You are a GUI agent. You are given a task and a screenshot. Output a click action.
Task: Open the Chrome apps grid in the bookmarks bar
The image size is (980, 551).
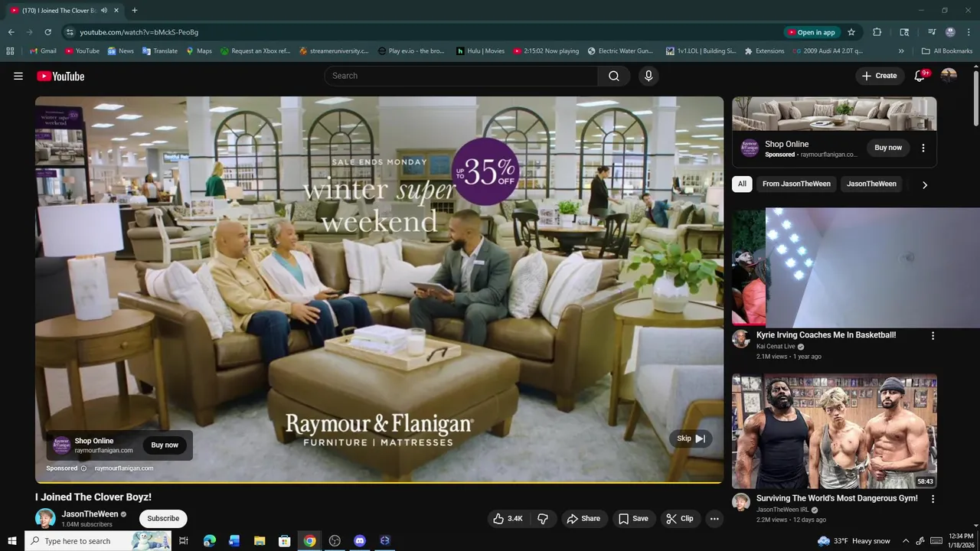click(x=10, y=51)
